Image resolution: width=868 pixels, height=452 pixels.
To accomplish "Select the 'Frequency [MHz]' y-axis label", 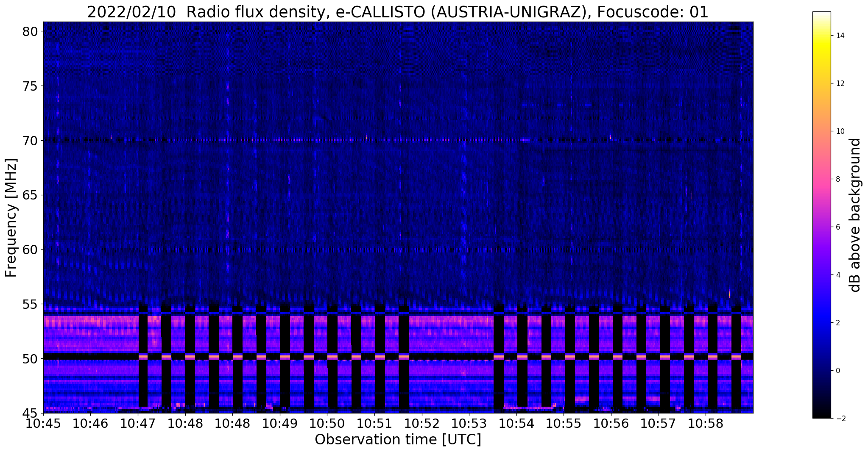I will click(11, 218).
